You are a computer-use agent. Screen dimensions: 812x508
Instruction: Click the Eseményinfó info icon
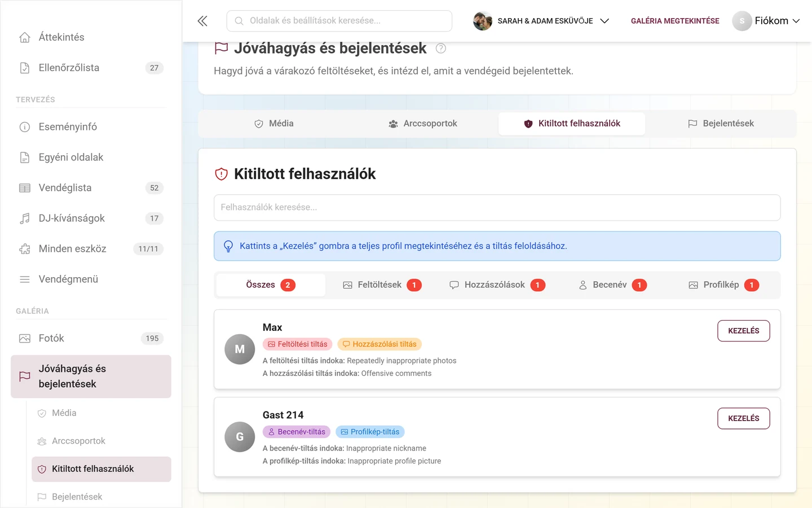click(25, 127)
